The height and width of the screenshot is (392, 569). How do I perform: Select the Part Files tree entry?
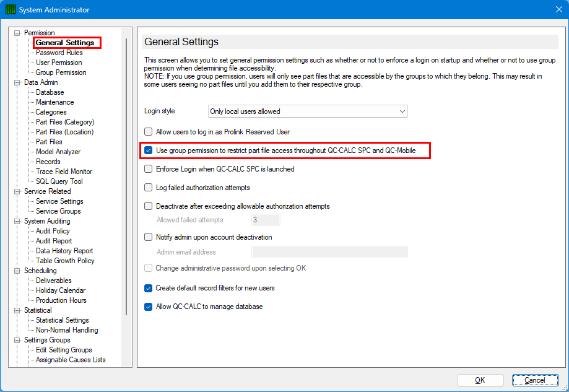coord(49,142)
